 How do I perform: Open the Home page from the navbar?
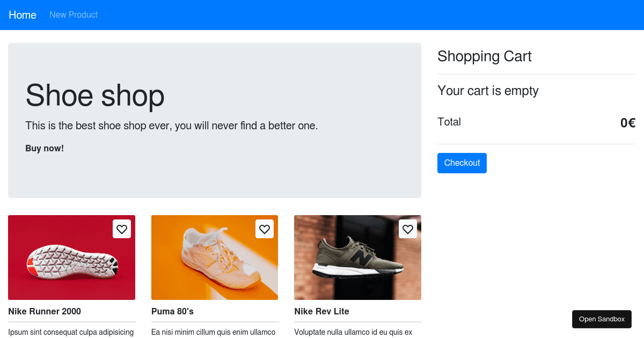(22, 15)
